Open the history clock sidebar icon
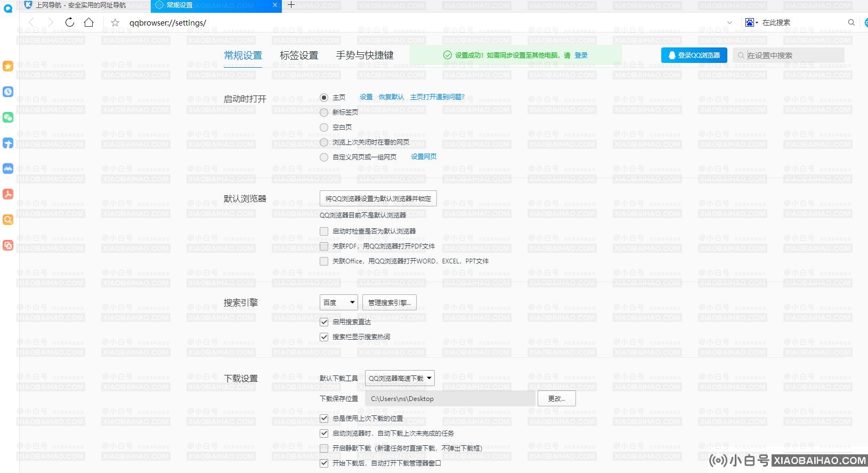 point(8,92)
